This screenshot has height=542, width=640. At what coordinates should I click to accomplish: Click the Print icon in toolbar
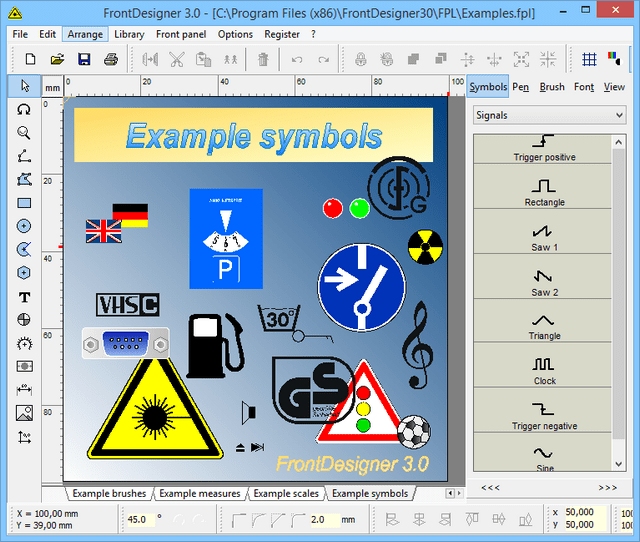111,60
